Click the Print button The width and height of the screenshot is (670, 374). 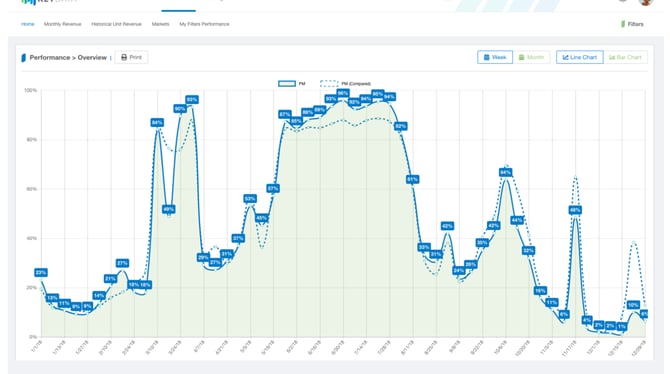[131, 57]
